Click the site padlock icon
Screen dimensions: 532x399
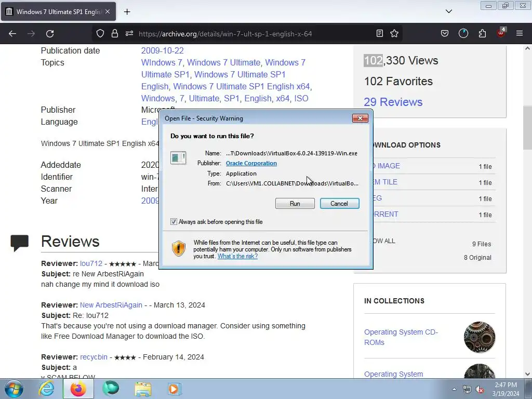[x=115, y=34]
